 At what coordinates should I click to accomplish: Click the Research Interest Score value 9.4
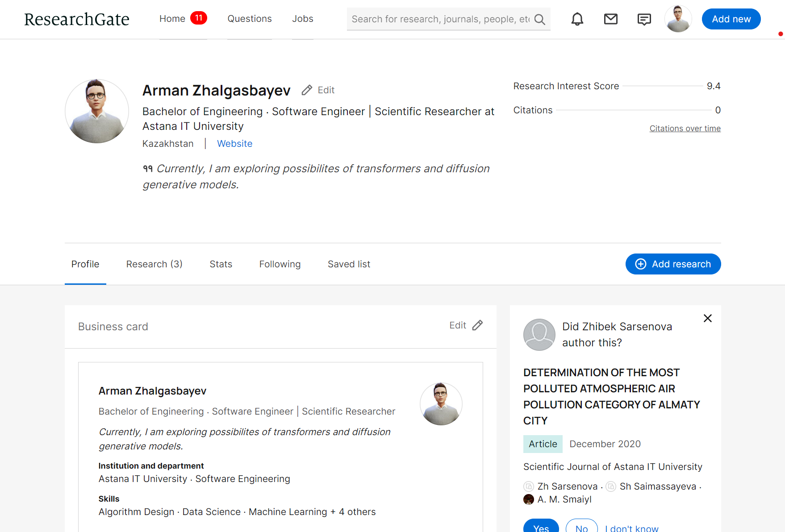714,86
